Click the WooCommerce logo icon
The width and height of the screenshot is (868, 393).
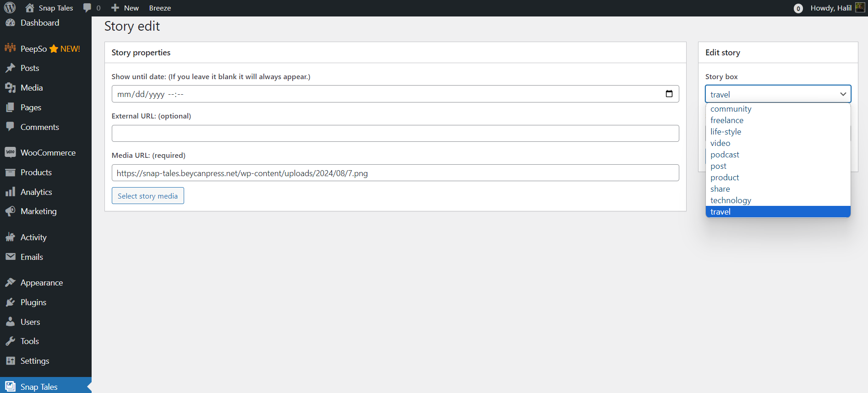pos(10,152)
